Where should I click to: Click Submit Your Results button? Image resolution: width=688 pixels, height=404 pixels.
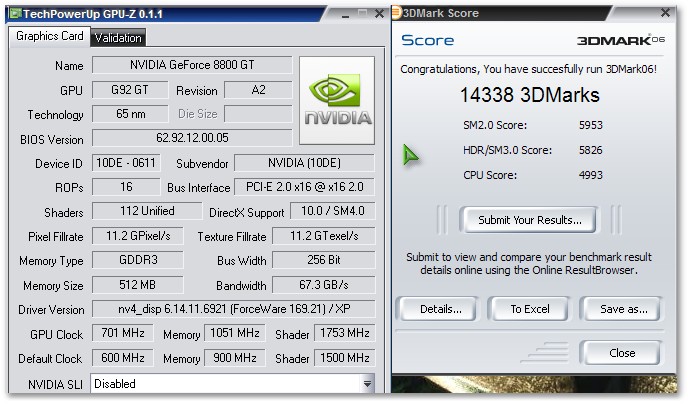click(x=529, y=220)
